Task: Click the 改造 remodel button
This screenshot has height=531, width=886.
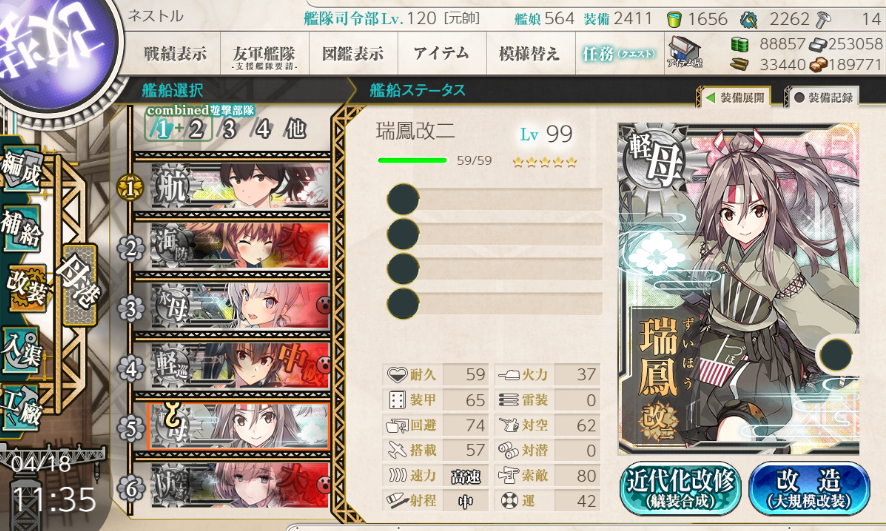Action: point(809,489)
